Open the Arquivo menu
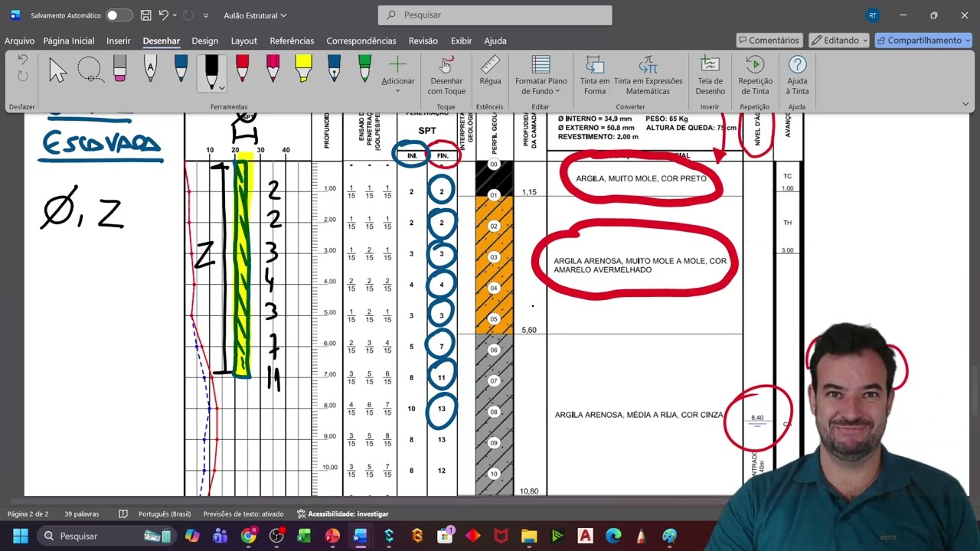The width and height of the screenshot is (980, 551). 20,41
